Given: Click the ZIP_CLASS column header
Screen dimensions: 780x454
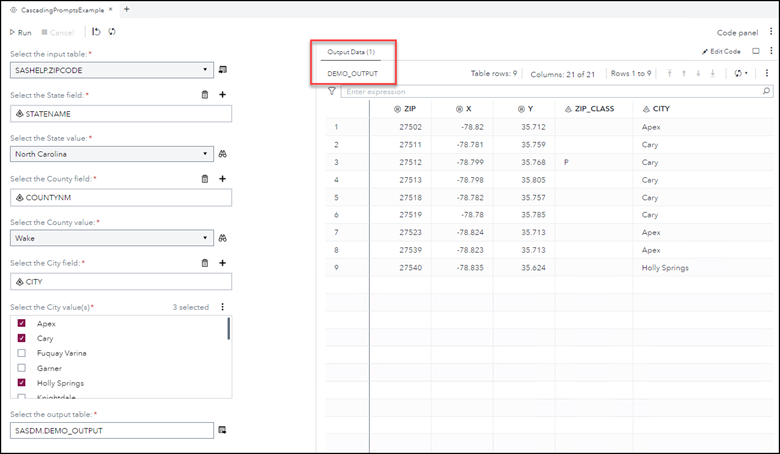Looking at the screenshot, I should [594, 109].
